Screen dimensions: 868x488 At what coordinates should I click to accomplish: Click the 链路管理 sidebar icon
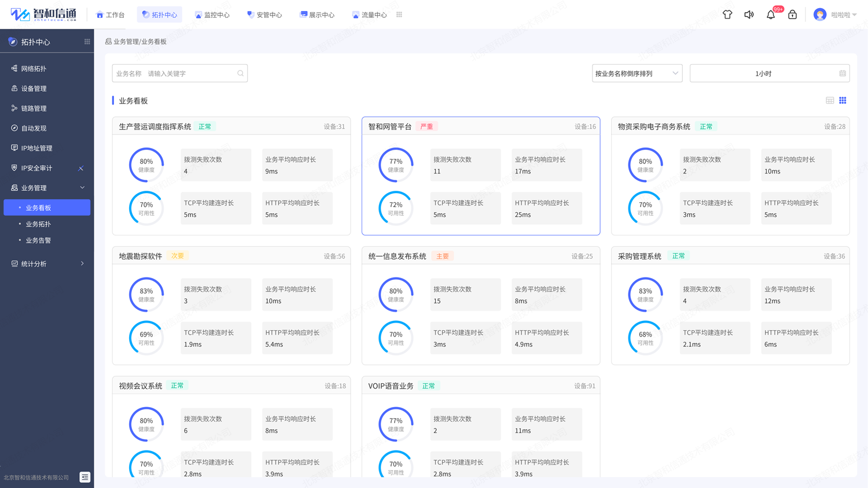click(x=14, y=108)
